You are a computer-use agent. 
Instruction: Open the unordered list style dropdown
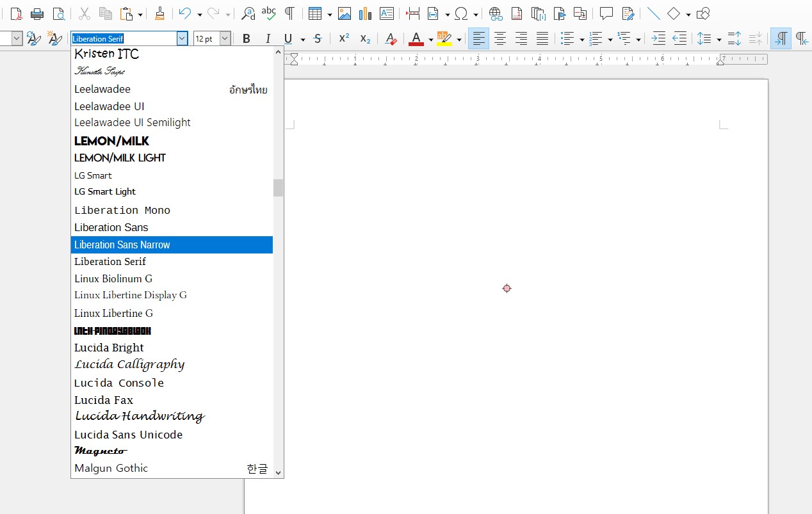click(x=581, y=39)
